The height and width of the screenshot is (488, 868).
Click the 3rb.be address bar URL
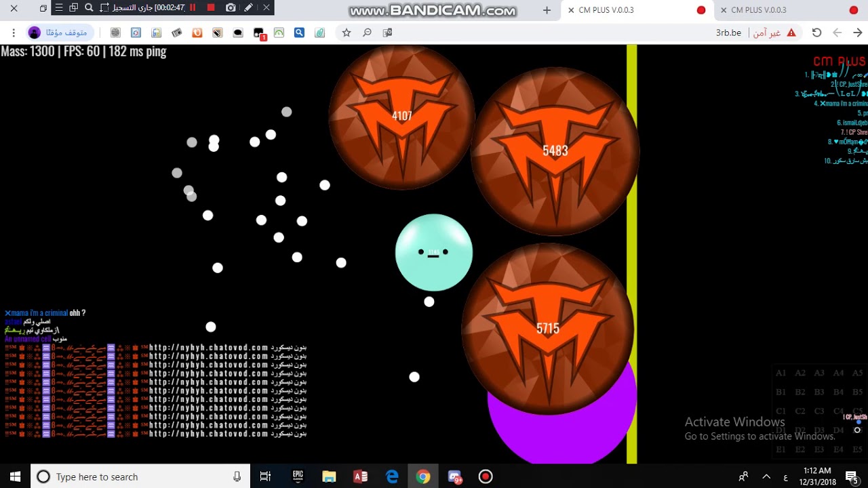(x=728, y=33)
